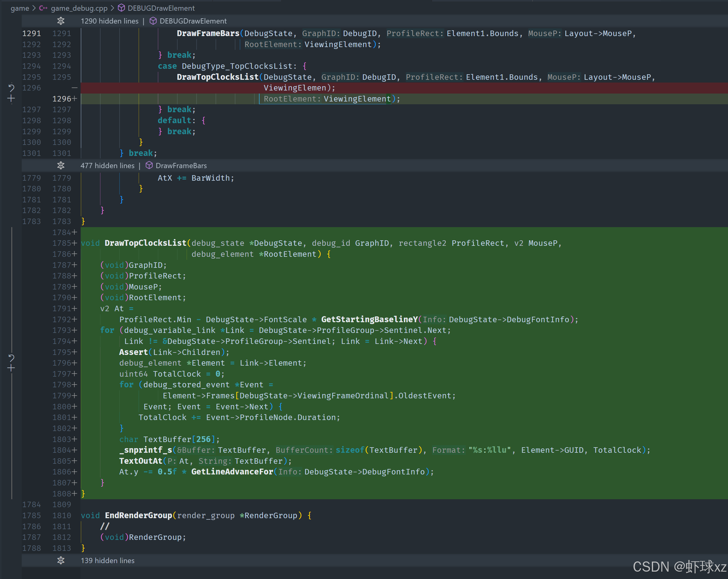The height and width of the screenshot is (579, 728).
Task: Click the unfold icon beside 477 hidden lines
Action: [61, 165]
